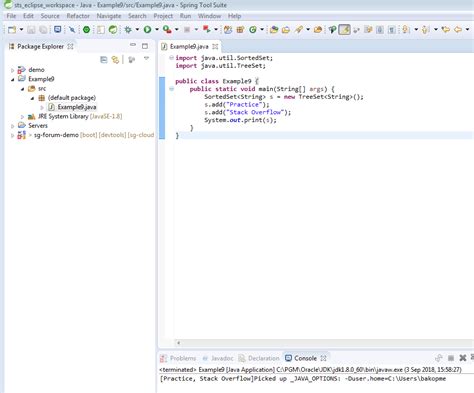Click the console output text [Practice, Stack Overflow]
This screenshot has height=393, width=474.
207,379
